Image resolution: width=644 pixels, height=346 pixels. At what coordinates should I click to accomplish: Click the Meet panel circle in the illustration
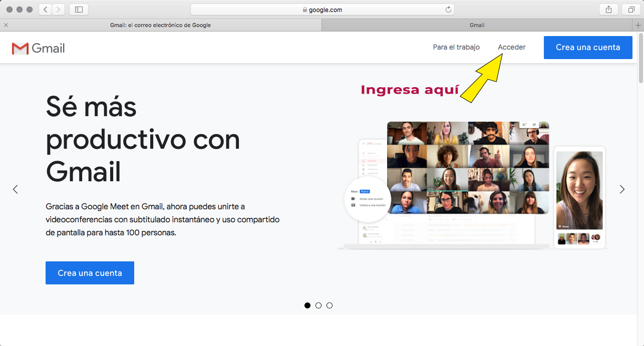click(368, 199)
